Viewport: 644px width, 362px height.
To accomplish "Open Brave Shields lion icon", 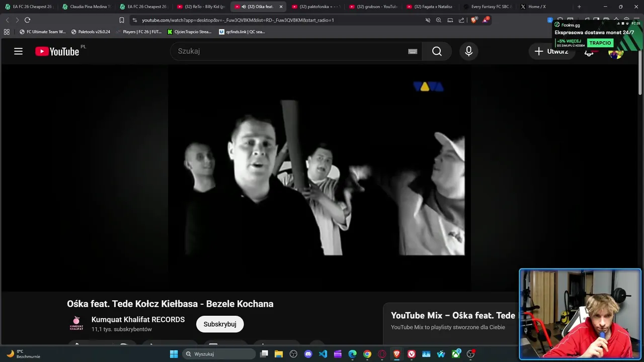I will (474, 20).
